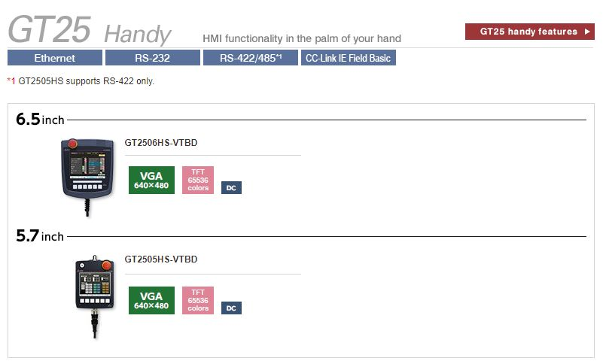Click the green VGA badge under GT2506HS-VTBD

tap(151, 180)
